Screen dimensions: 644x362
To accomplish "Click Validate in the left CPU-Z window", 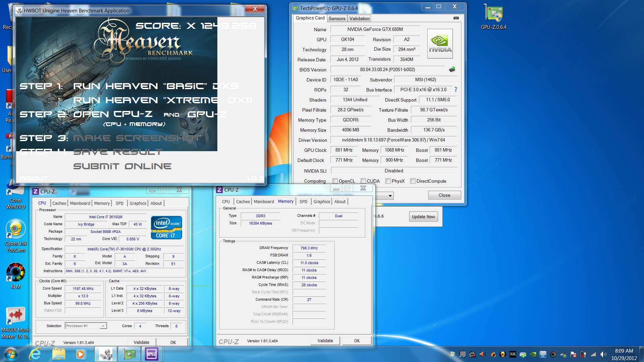I will [142, 342].
